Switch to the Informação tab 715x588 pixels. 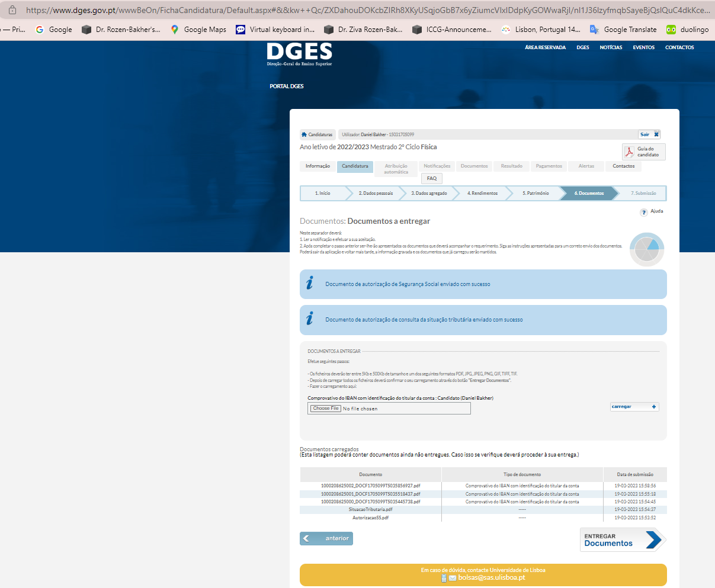(318, 166)
